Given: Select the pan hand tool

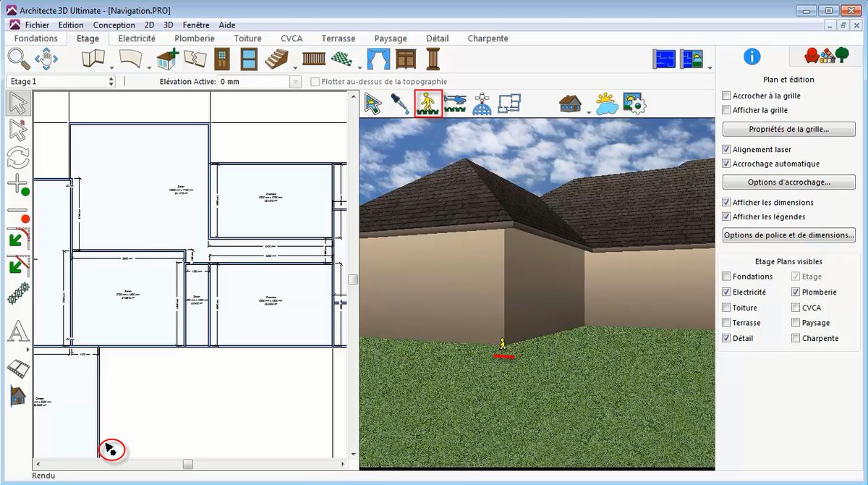Looking at the screenshot, I should [x=46, y=59].
